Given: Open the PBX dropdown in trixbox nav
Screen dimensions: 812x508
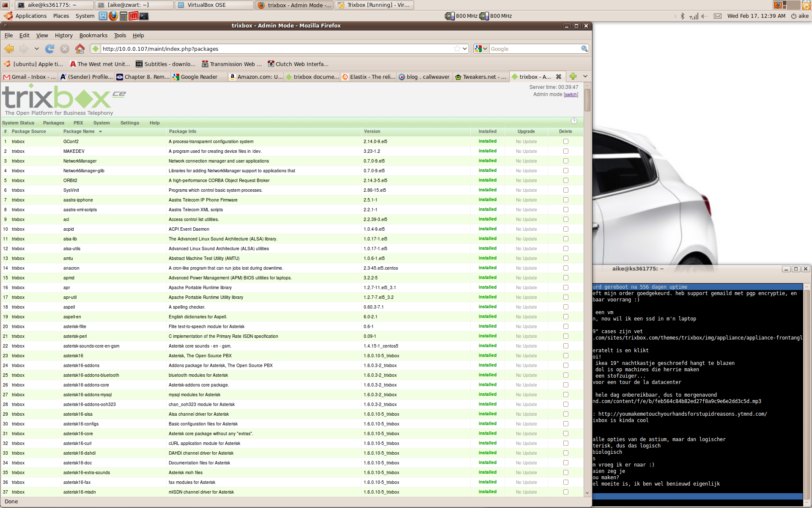Looking at the screenshot, I should (x=78, y=123).
